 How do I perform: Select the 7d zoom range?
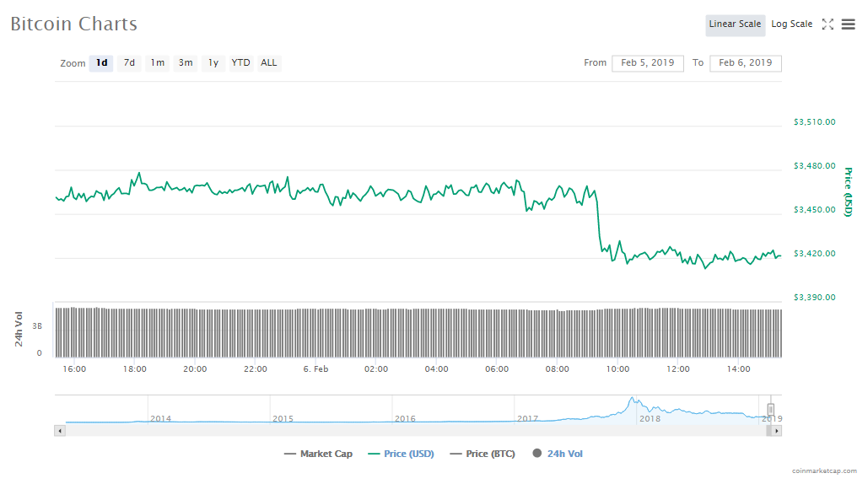click(129, 63)
